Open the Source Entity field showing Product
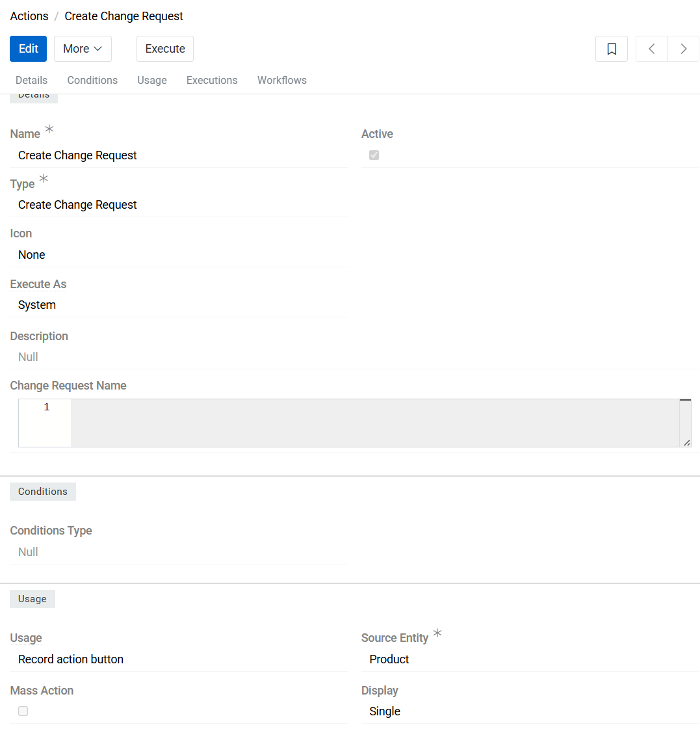The image size is (700, 729). point(389,659)
